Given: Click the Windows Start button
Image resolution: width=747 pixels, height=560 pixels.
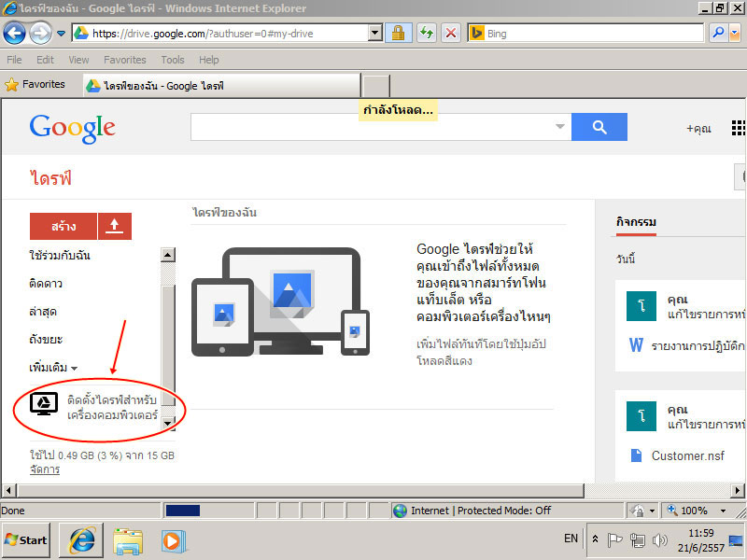Looking at the screenshot, I should pos(26,540).
